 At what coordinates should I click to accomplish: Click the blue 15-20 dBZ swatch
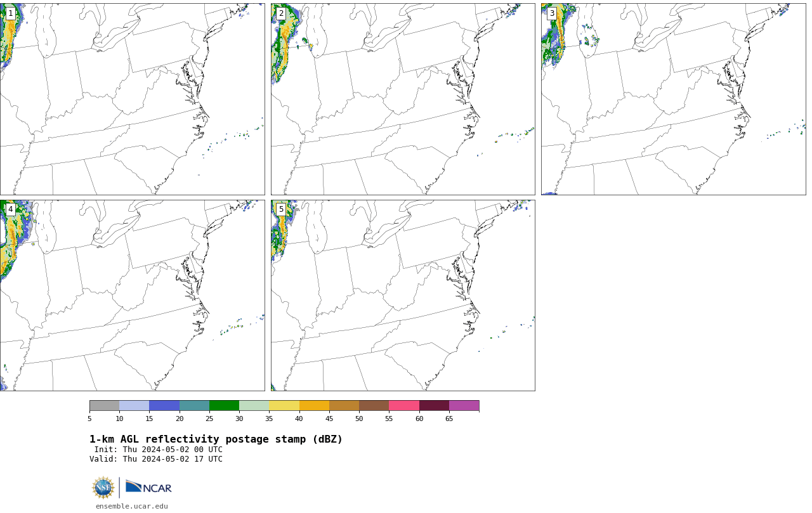(164, 406)
